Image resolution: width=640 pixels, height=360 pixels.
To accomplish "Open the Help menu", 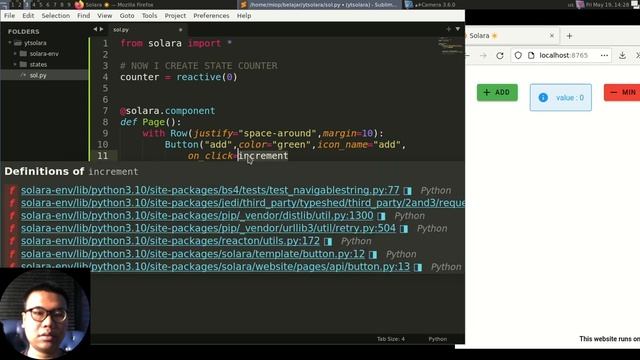I will 244,16.
